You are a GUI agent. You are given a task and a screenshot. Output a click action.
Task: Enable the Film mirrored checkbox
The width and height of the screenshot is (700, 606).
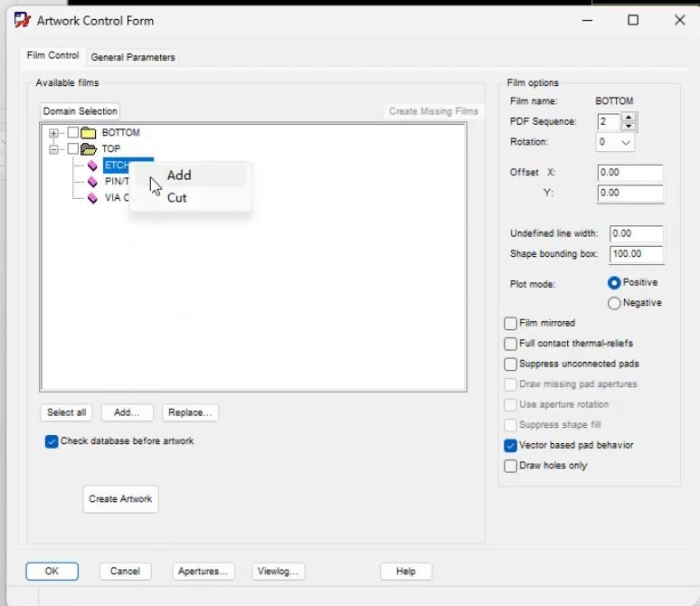[x=510, y=323]
